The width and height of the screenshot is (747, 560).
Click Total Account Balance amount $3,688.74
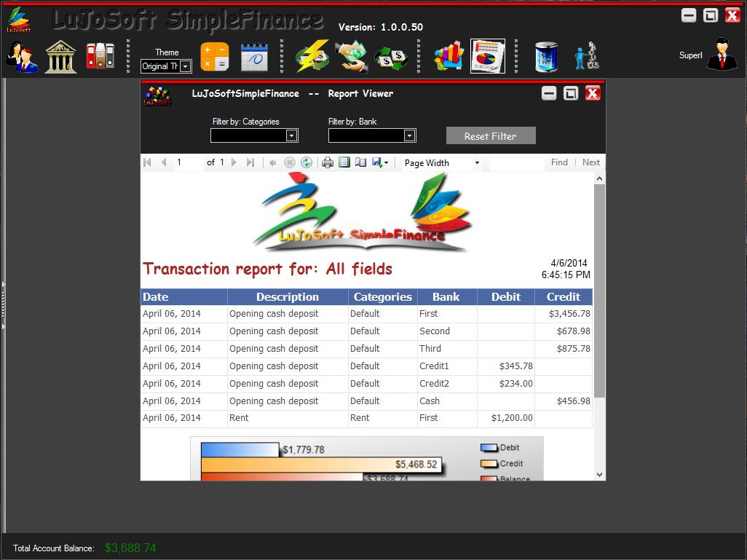(130, 548)
